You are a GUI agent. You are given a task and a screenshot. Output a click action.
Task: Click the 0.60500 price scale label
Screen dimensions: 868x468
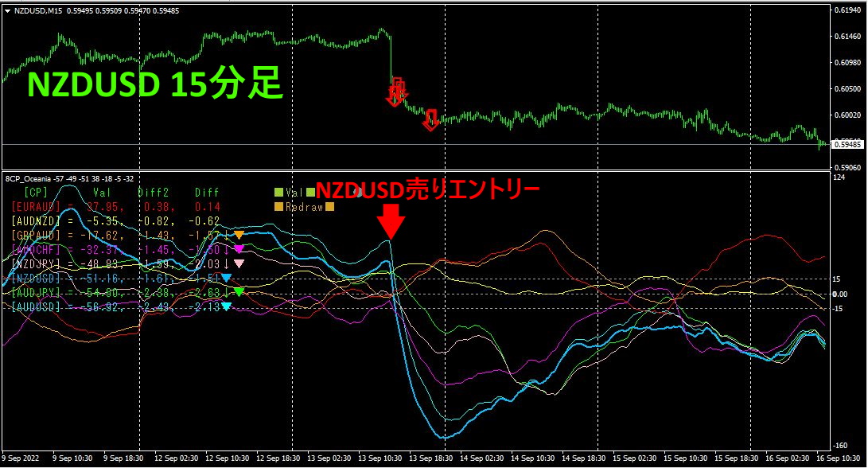point(847,88)
